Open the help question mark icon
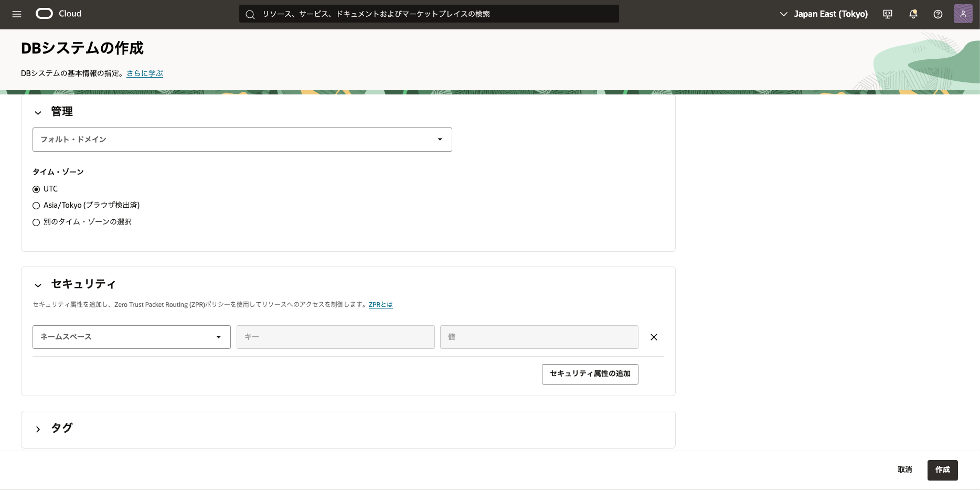980x490 pixels. click(x=938, y=14)
